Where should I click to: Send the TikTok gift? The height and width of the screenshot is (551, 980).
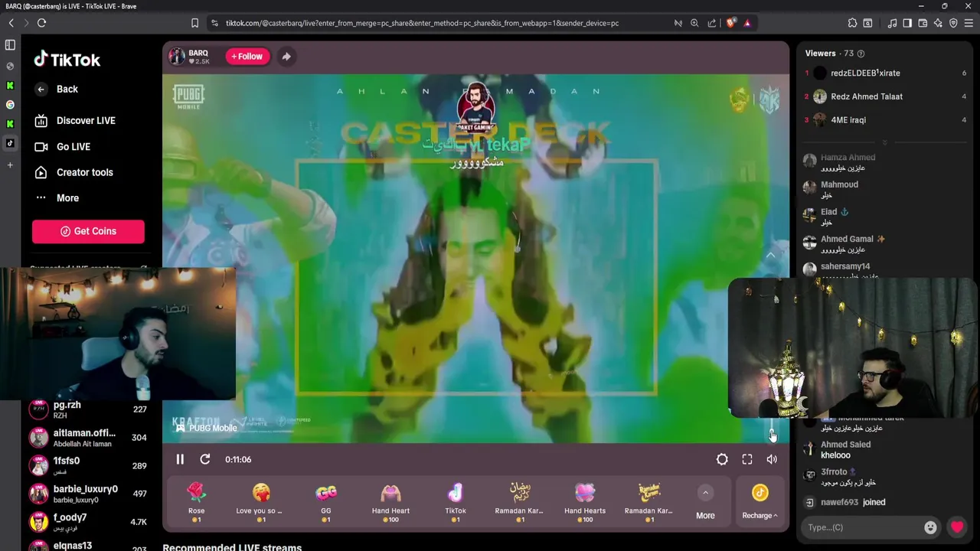click(456, 501)
